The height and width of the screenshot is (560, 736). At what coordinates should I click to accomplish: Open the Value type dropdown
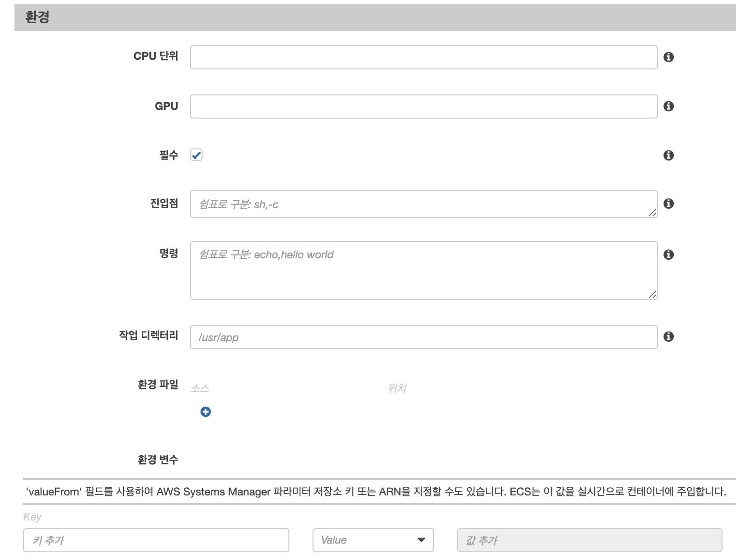(373, 540)
